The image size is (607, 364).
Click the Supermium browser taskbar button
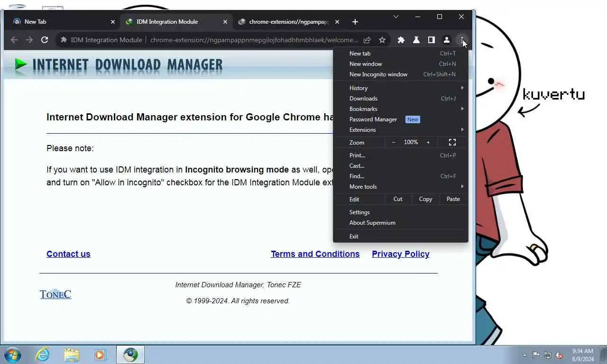tap(130, 355)
